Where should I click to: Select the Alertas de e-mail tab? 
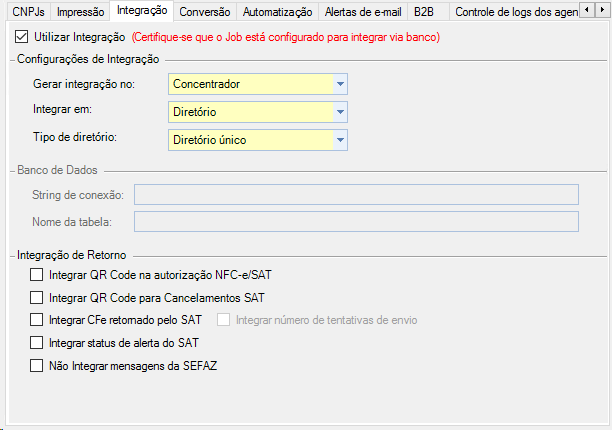pyautogui.click(x=363, y=12)
